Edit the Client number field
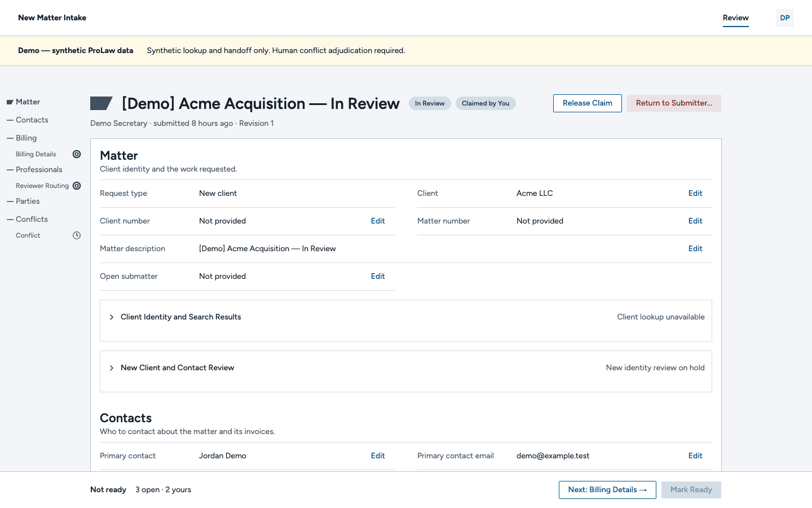 [378, 221]
